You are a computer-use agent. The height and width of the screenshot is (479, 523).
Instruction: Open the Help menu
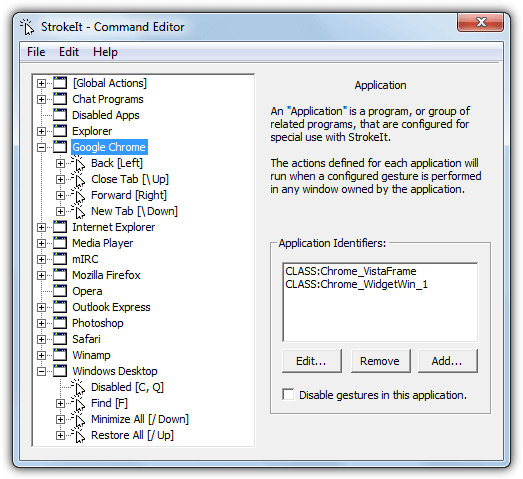[105, 52]
